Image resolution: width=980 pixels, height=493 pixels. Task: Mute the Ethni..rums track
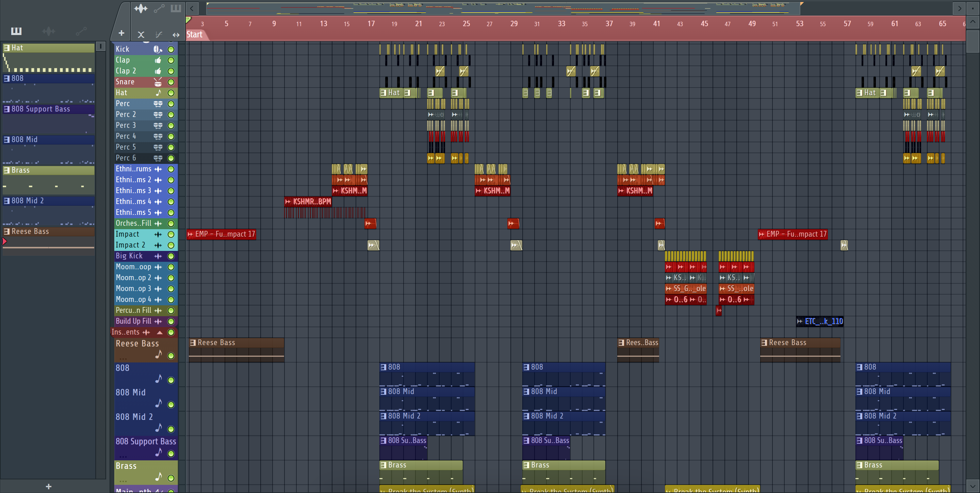[x=171, y=169]
